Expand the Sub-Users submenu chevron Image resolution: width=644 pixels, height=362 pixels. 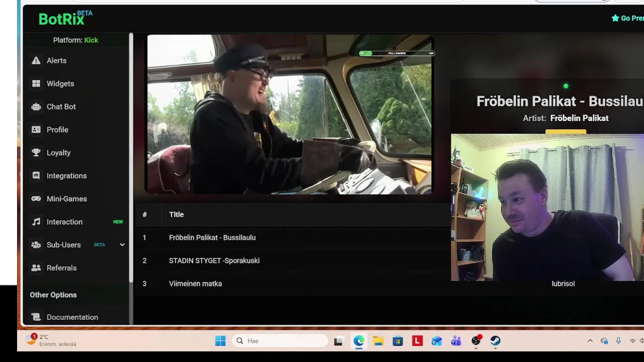point(122,245)
